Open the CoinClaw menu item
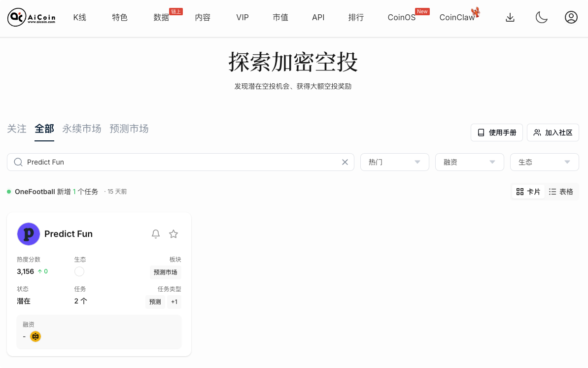 tap(457, 17)
